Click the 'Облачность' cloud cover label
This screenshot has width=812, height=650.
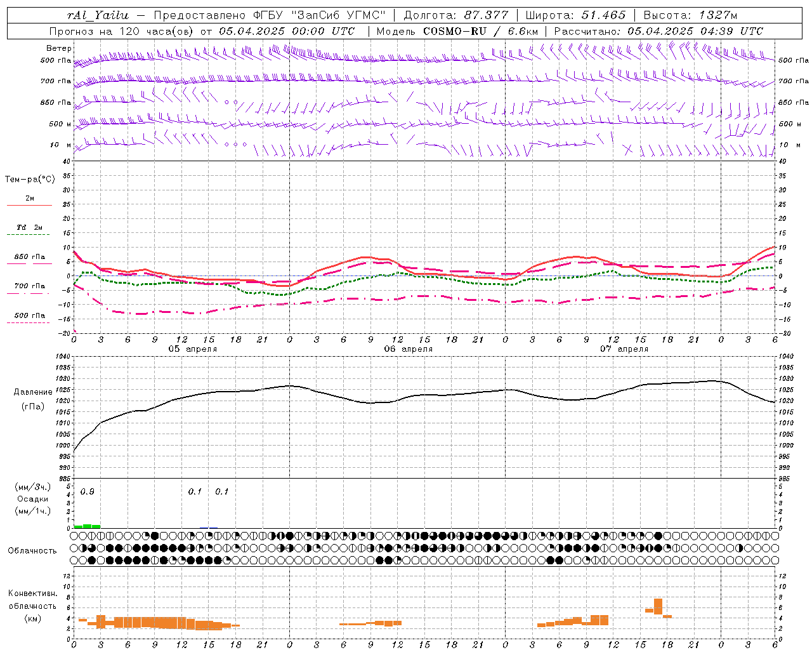click(x=32, y=550)
